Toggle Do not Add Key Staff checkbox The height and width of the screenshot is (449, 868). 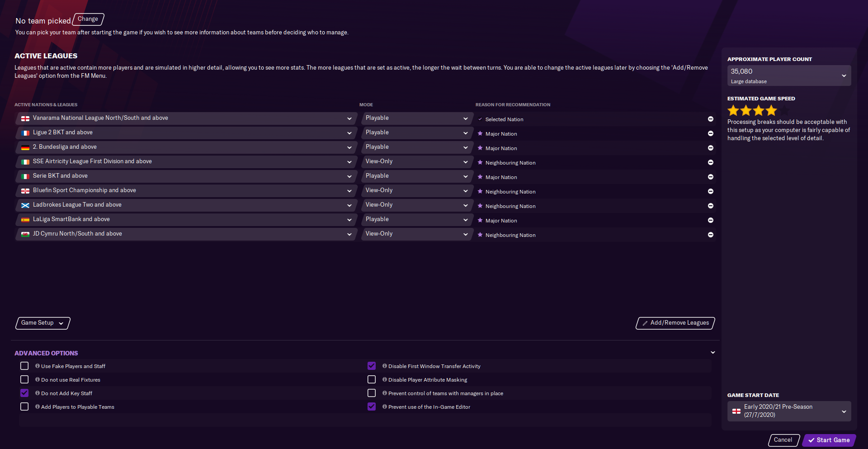[24, 393]
